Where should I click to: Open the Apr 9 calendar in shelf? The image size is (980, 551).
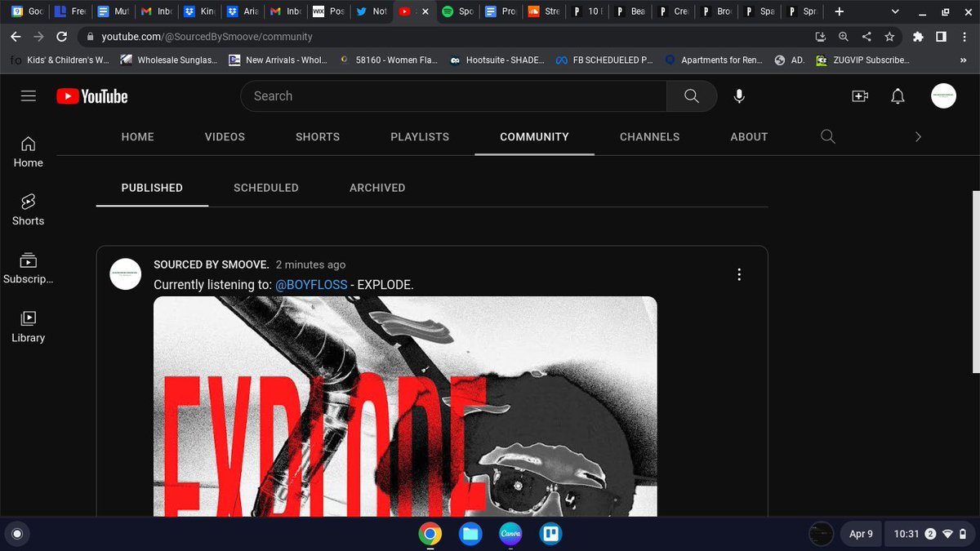pyautogui.click(x=861, y=534)
